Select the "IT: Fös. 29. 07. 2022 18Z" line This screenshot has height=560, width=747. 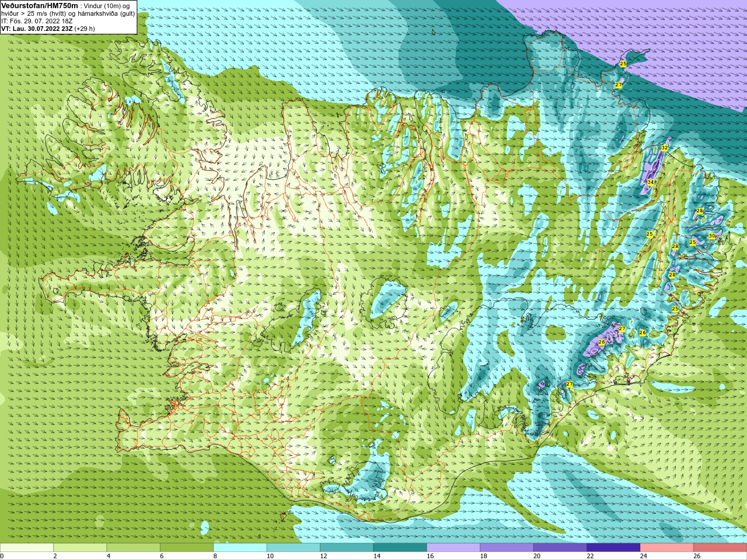tap(37, 20)
